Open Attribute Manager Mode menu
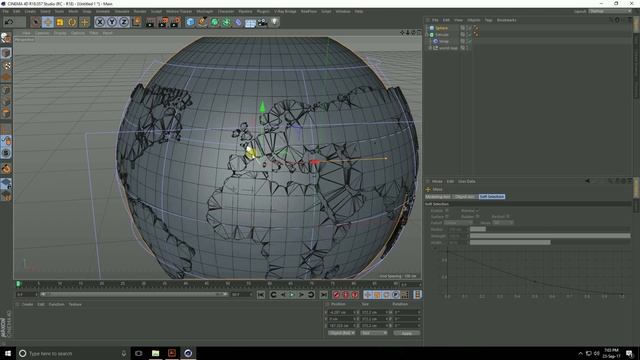The height and width of the screenshot is (360, 640). click(x=437, y=181)
